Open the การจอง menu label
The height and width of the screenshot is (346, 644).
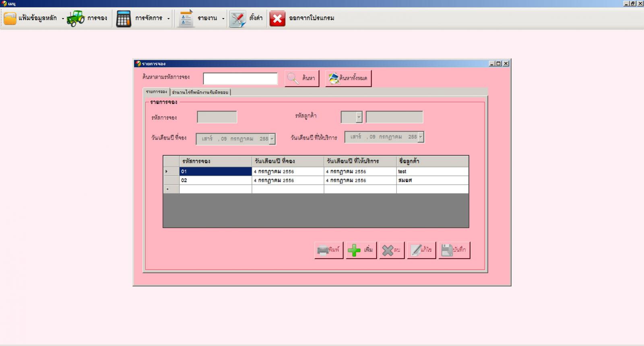pos(97,18)
